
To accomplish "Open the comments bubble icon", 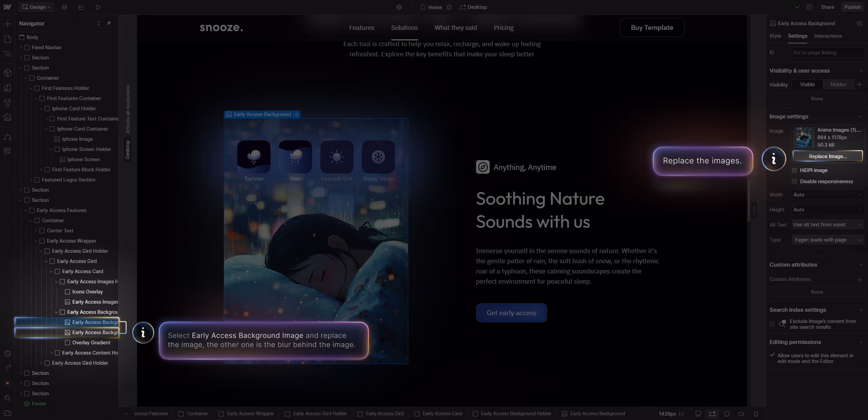I will tap(809, 7).
